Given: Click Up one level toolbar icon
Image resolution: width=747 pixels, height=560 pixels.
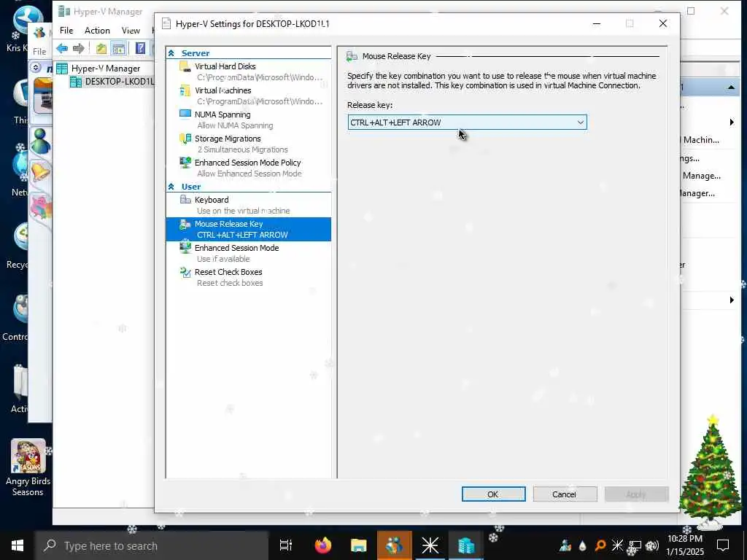Looking at the screenshot, I should [101, 48].
